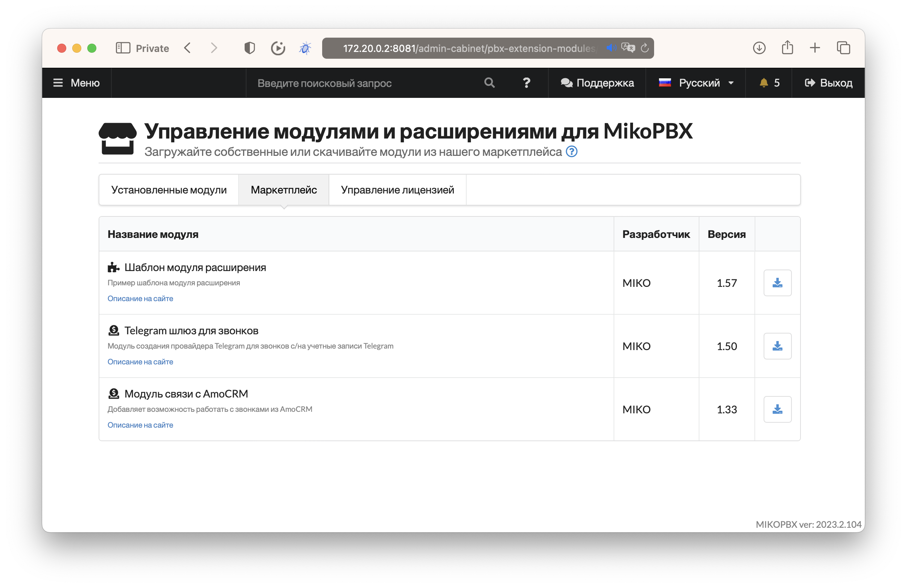907x588 pixels.
Task: Switch to Установленные модули tab
Action: (169, 190)
